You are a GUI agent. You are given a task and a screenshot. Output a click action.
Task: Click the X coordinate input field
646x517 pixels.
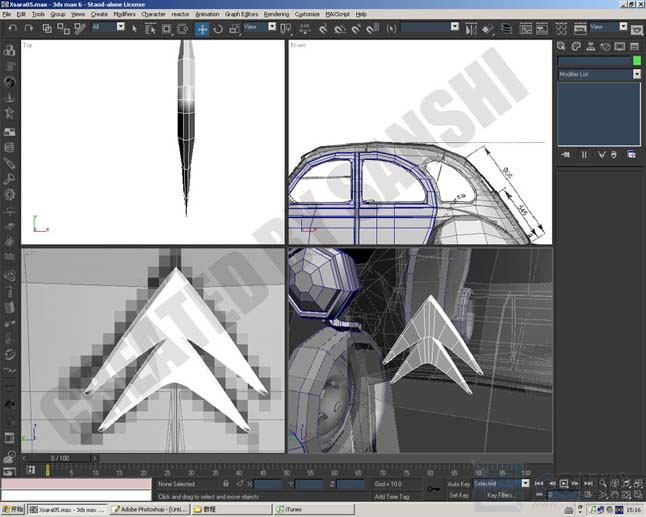[x=268, y=484]
